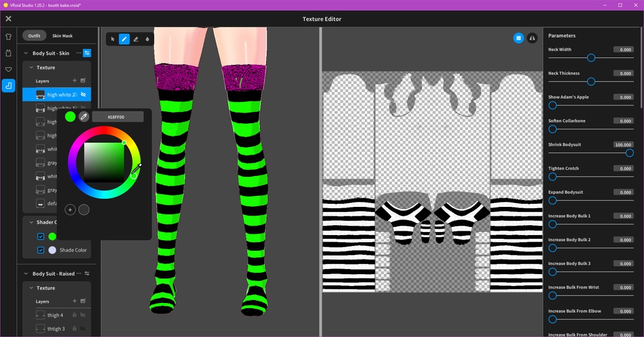Uncheck the green shader color checkbox
The height and width of the screenshot is (337, 644).
[41, 236]
